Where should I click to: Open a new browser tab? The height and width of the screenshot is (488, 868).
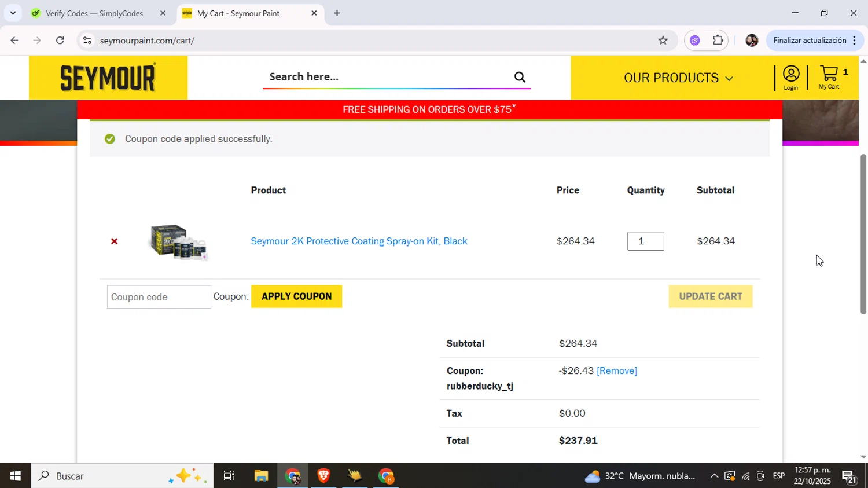337,13
